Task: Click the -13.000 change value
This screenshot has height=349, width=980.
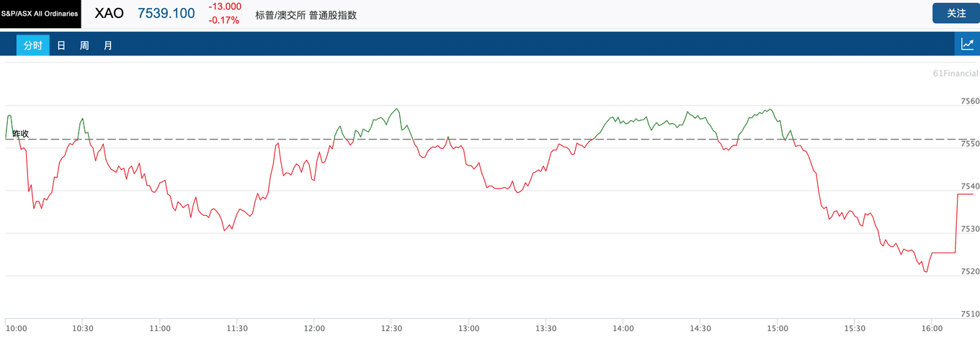Action: 225,6
